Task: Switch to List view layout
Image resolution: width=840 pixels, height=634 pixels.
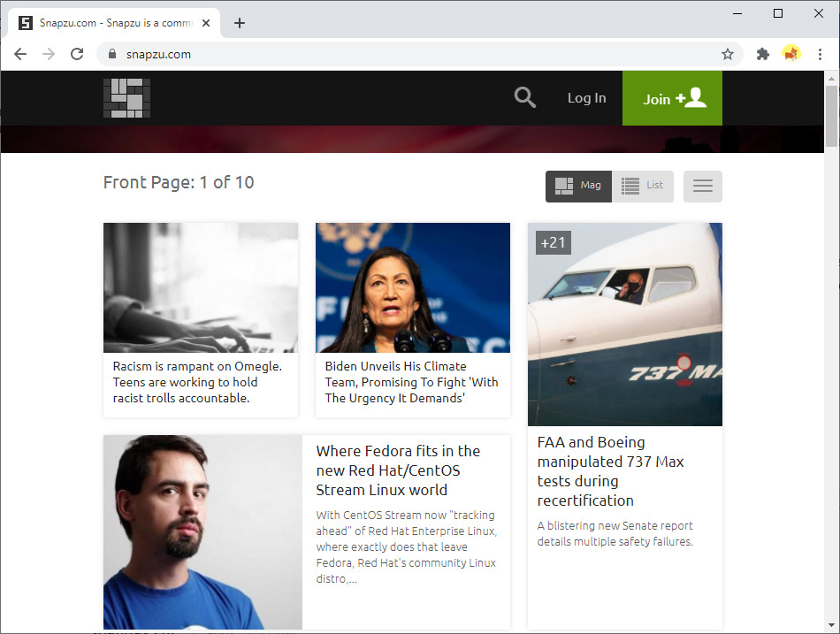Action: pos(642,186)
